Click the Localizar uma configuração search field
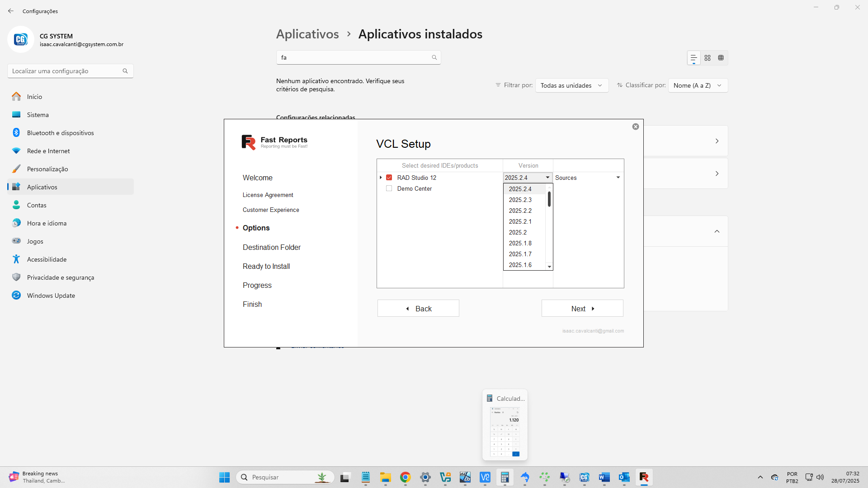Image resolution: width=868 pixels, height=488 pixels. point(70,71)
